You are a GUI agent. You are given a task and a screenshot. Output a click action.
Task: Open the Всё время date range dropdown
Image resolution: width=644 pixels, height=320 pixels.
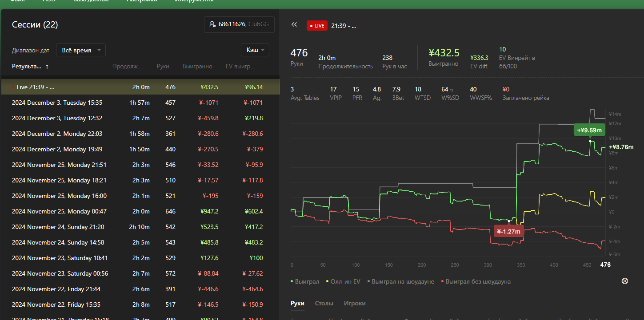(81, 50)
